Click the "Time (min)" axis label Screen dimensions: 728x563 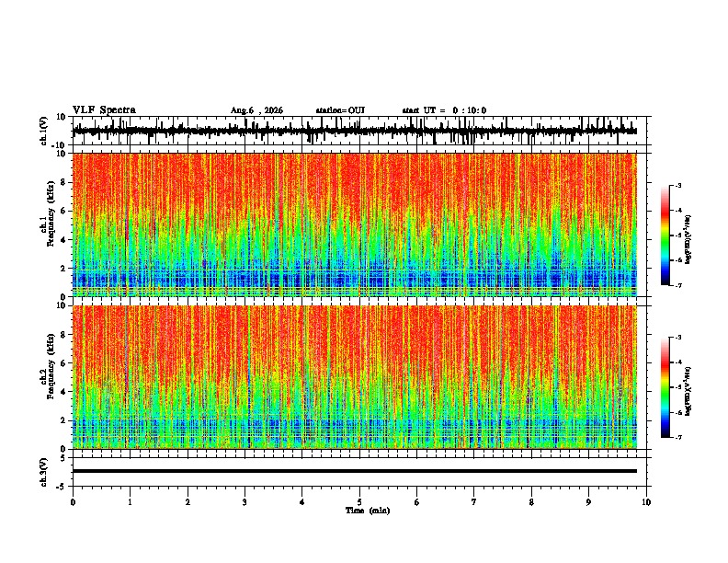(x=368, y=511)
